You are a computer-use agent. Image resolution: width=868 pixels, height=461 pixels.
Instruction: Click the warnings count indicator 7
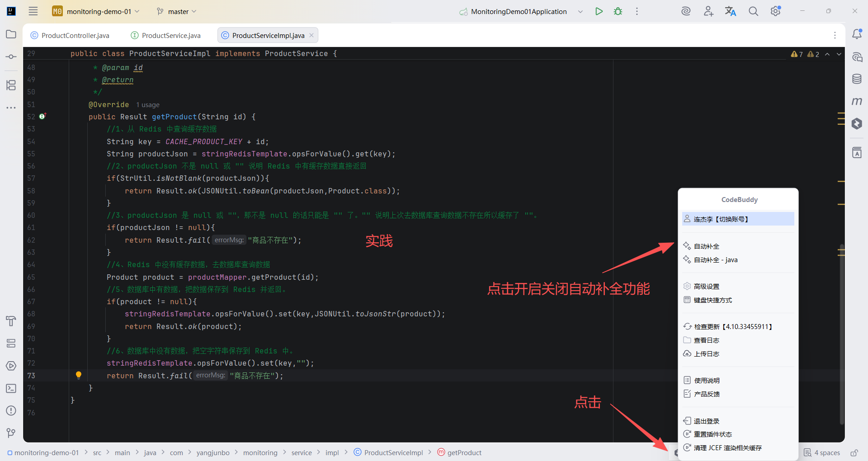coord(797,54)
